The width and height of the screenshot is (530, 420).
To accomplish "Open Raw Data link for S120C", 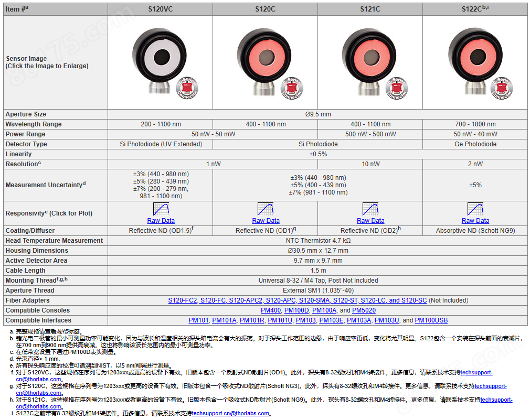I will click(x=266, y=221).
